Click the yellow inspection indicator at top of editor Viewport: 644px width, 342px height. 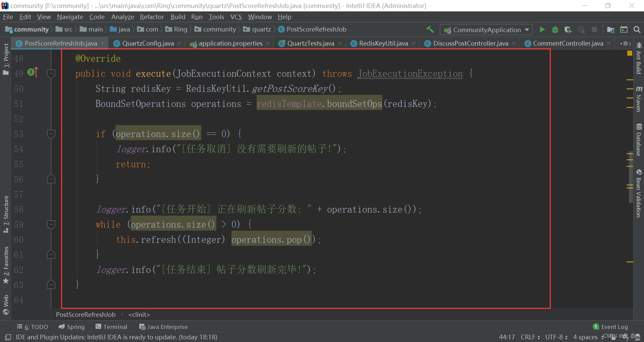tap(630, 53)
